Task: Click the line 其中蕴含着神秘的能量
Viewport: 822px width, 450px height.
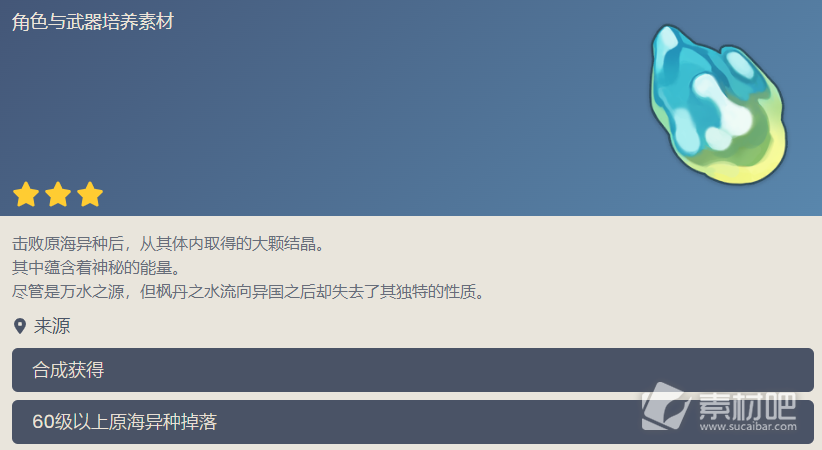Action: click(96, 268)
